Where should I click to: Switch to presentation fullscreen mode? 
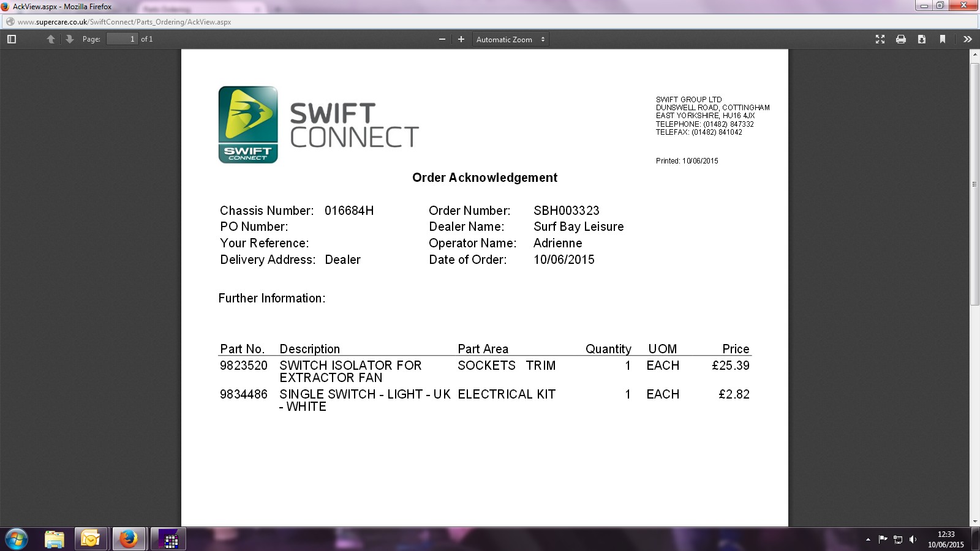(x=880, y=39)
